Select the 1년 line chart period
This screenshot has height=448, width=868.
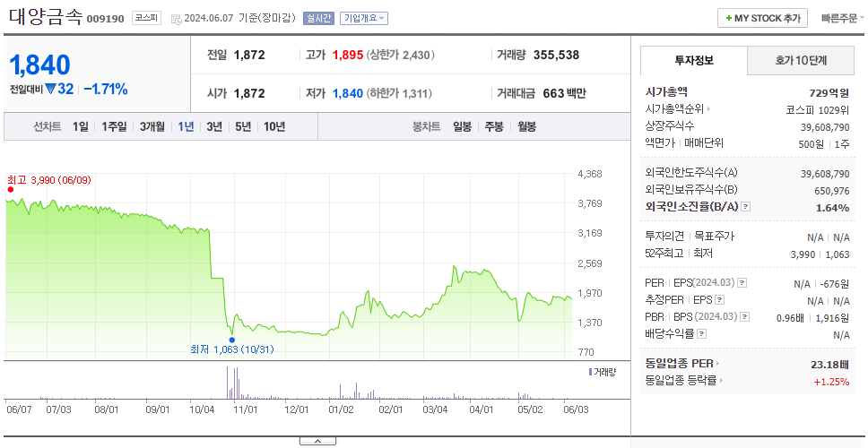click(x=186, y=126)
